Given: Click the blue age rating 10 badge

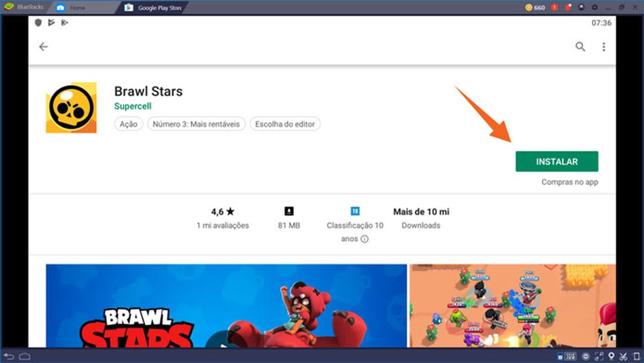Looking at the screenshot, I should [355, 211].
